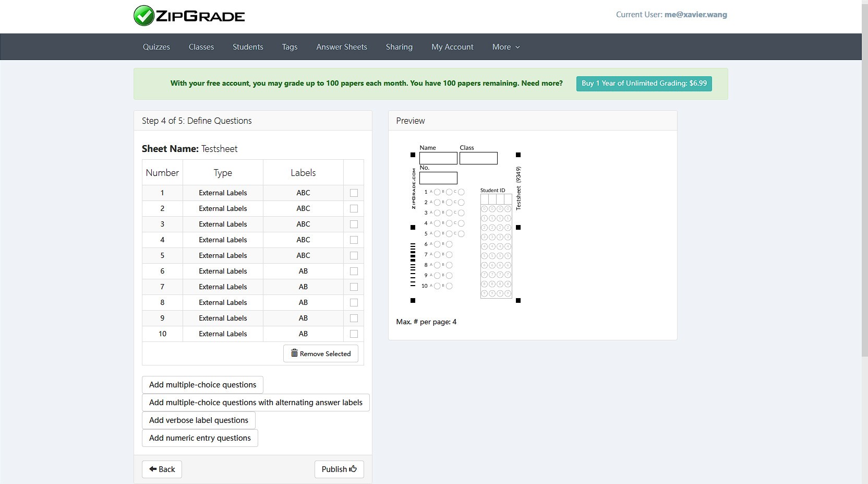Open the Students page

(x=248, y=47)
